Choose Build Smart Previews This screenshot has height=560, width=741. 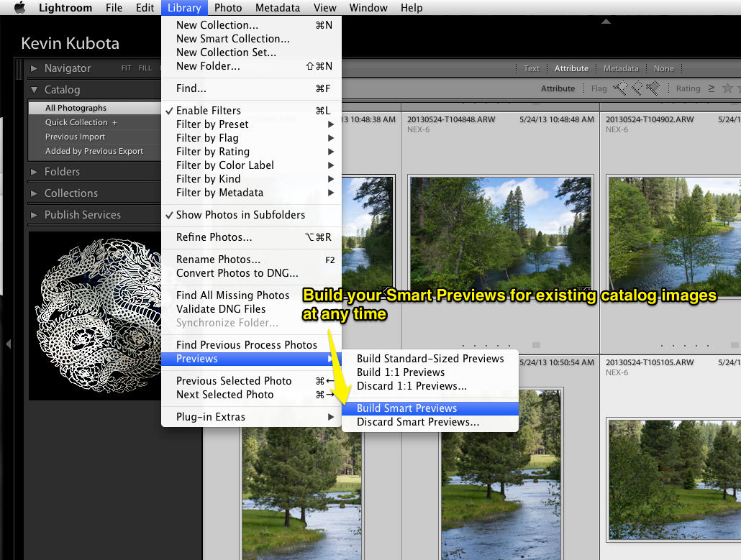pyautogui.click(x=430, y=408)
